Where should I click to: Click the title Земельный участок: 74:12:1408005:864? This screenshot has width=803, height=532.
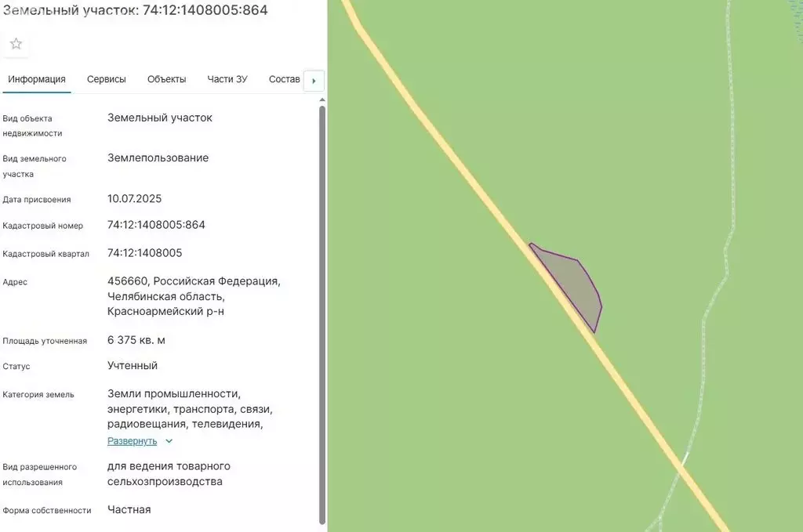(x=135, y=9)
